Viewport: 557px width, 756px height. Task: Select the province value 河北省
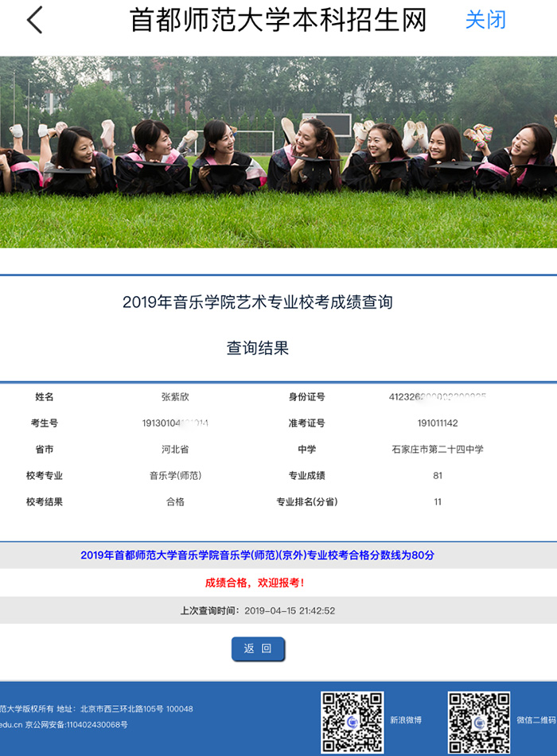tap(175, 449)
